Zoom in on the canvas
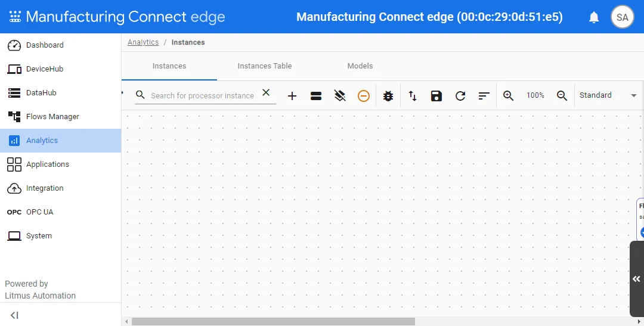Image resolution: width=644 pixels, height=326 pixels. click(508, 96)
